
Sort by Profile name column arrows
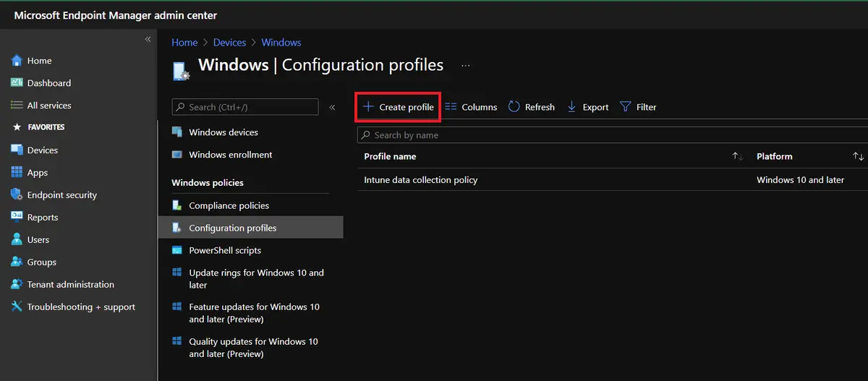tap(737, 156)
